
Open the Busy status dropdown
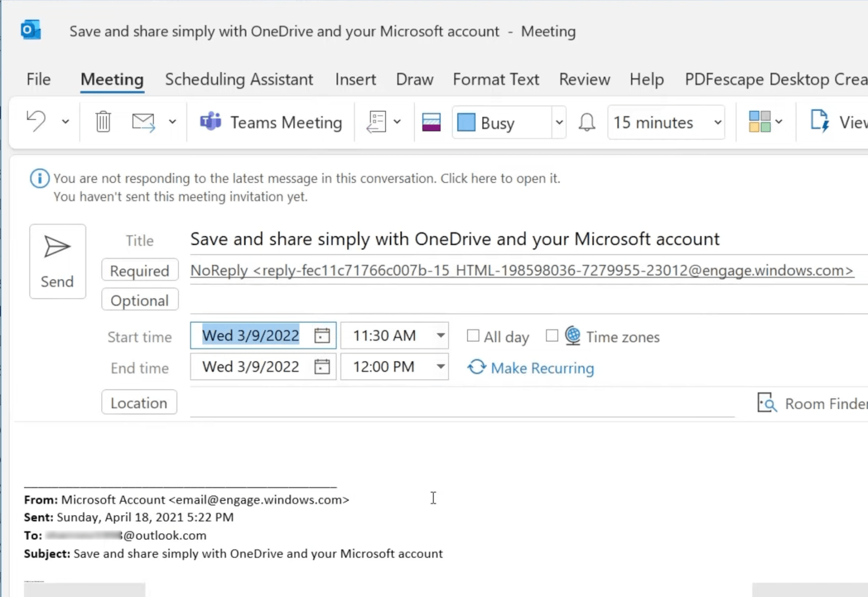(558, 122)
